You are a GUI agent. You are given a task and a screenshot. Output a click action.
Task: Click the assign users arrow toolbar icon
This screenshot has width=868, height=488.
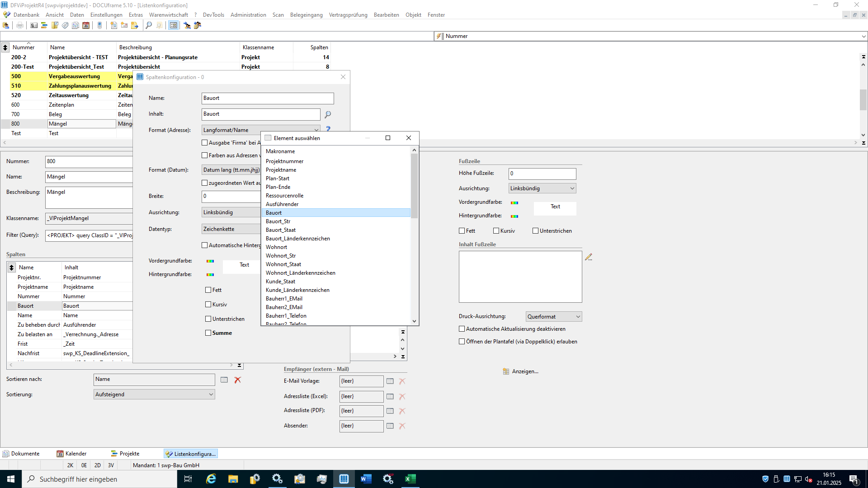(187, 26)
